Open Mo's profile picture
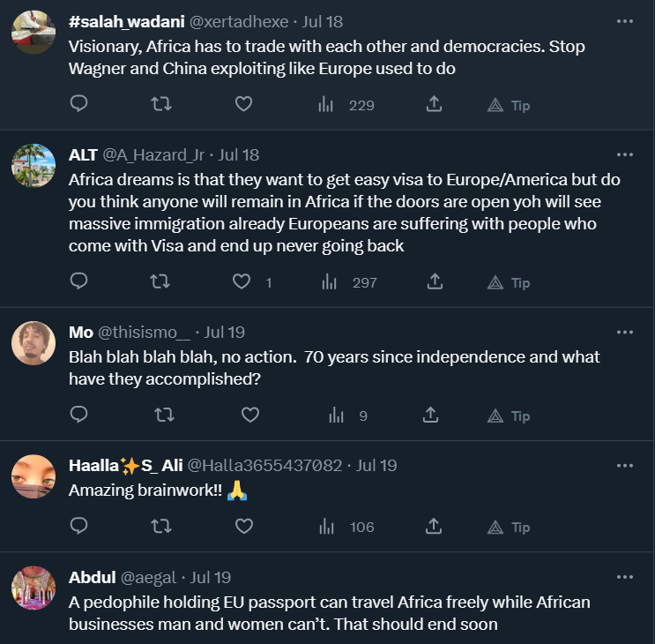 (x=33, y=342)
